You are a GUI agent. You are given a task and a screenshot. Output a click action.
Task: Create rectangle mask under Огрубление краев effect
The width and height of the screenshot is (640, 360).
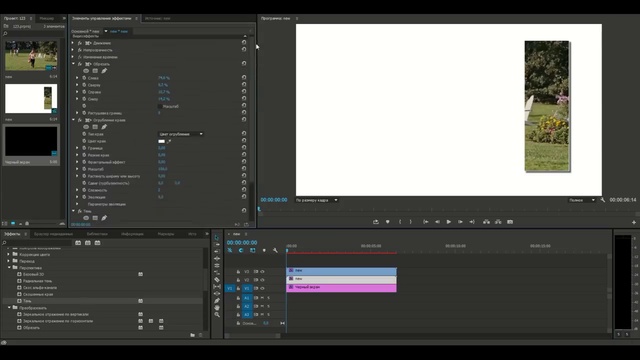point(95,127)
